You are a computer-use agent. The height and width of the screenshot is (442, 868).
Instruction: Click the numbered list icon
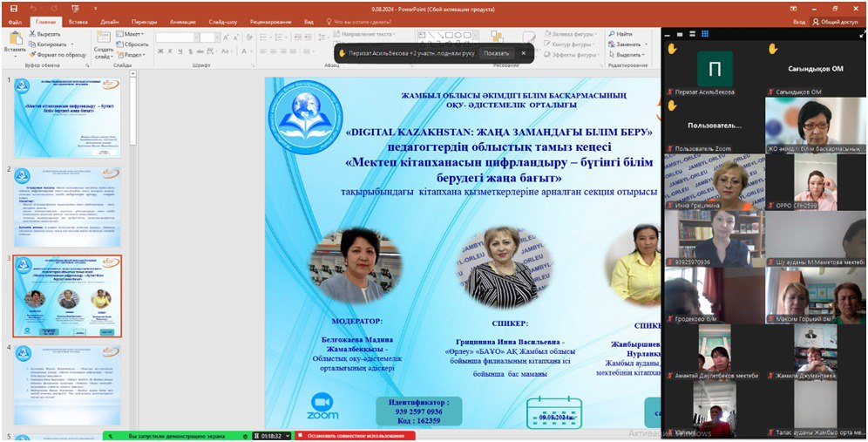[x=279, y=37]
